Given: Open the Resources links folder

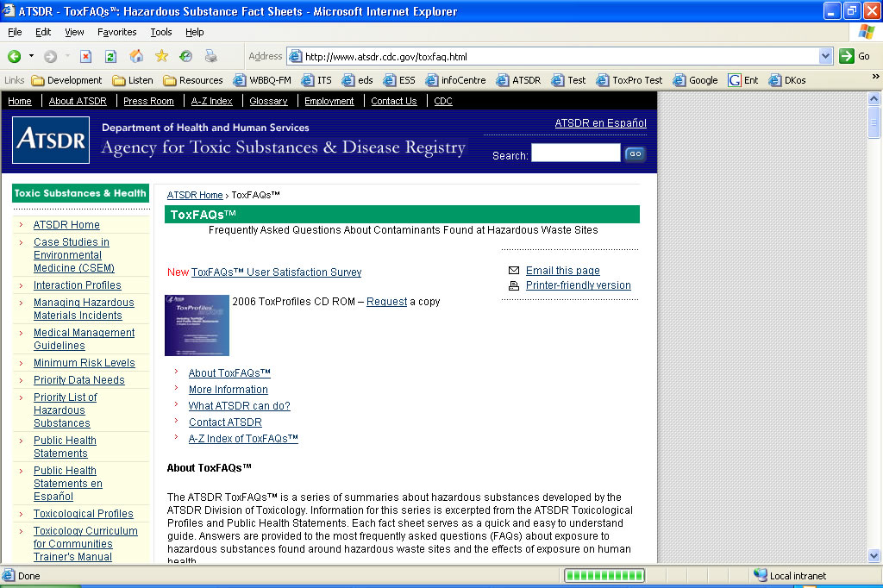Looking at the screenshot, I should coord(193,80).
